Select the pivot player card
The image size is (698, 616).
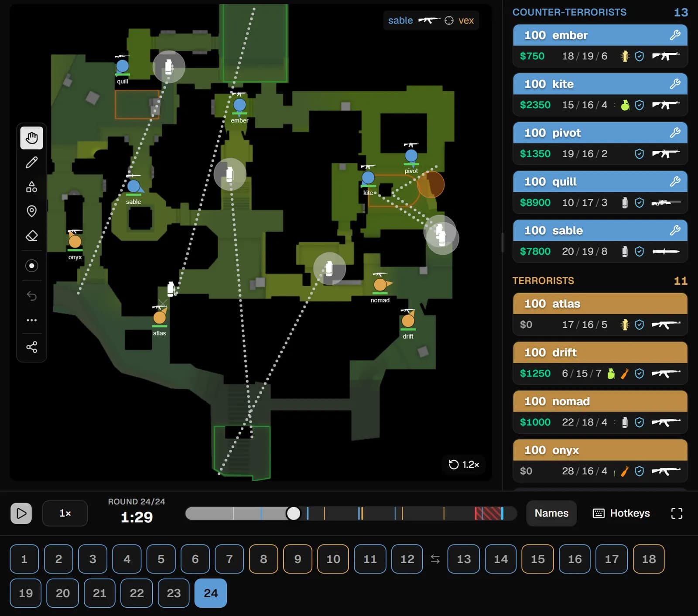pyautogui.click(x=600, y=143)
